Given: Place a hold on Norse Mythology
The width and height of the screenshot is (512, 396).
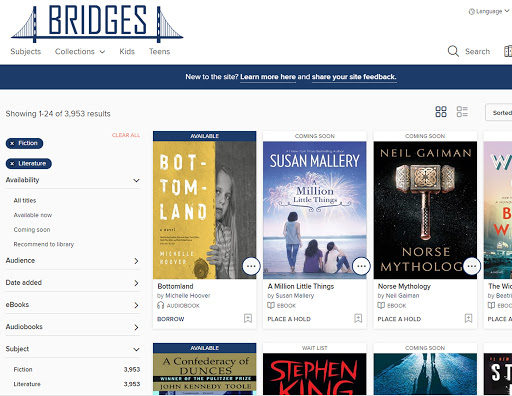Looking at the screenshot, I should point(399,319).
